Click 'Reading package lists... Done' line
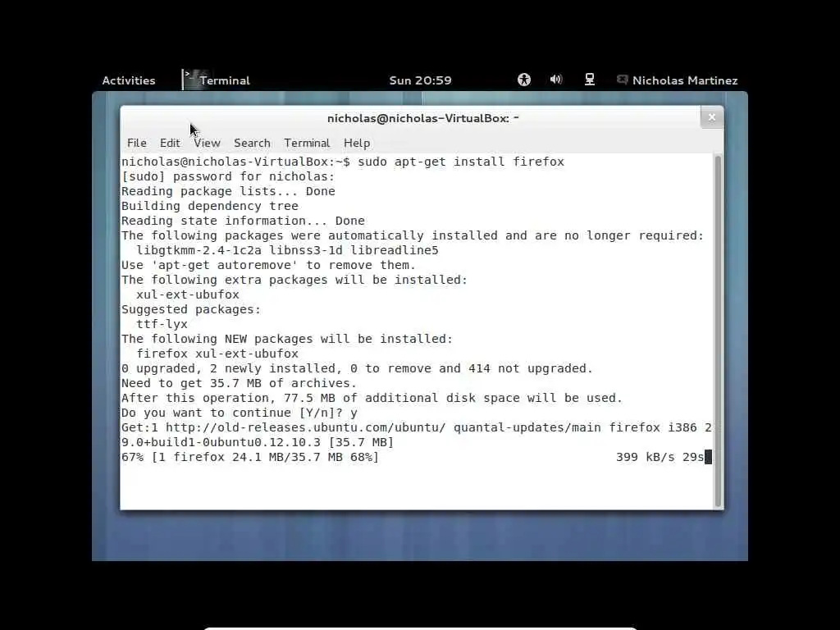Viewport: 840px width, 630px height. click(228, 191)
